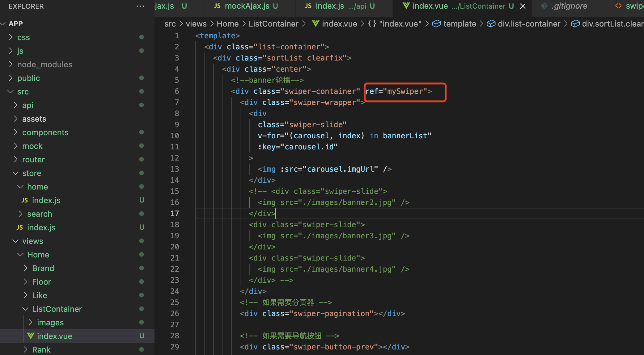The width and height of the screenshot is (644, 355).
Task: Click JS icon on mockAjax.js tab
Action: coord(218,6)
